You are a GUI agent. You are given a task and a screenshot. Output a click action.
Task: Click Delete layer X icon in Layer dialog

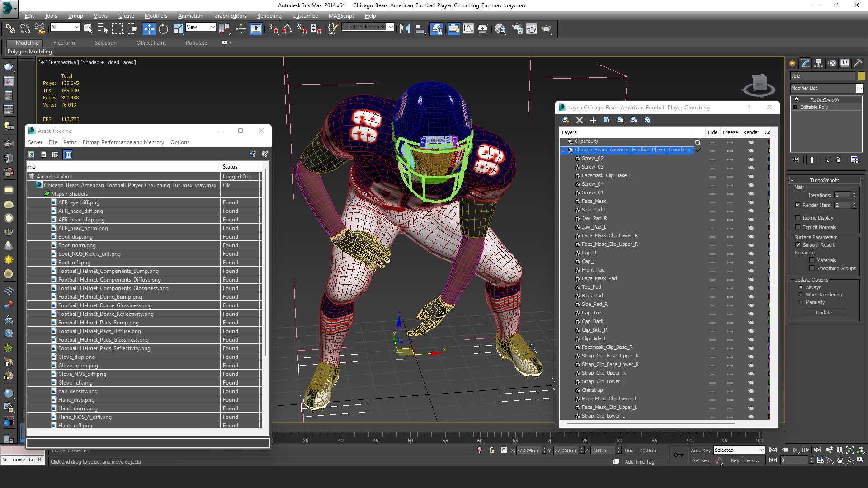point(580,120)
